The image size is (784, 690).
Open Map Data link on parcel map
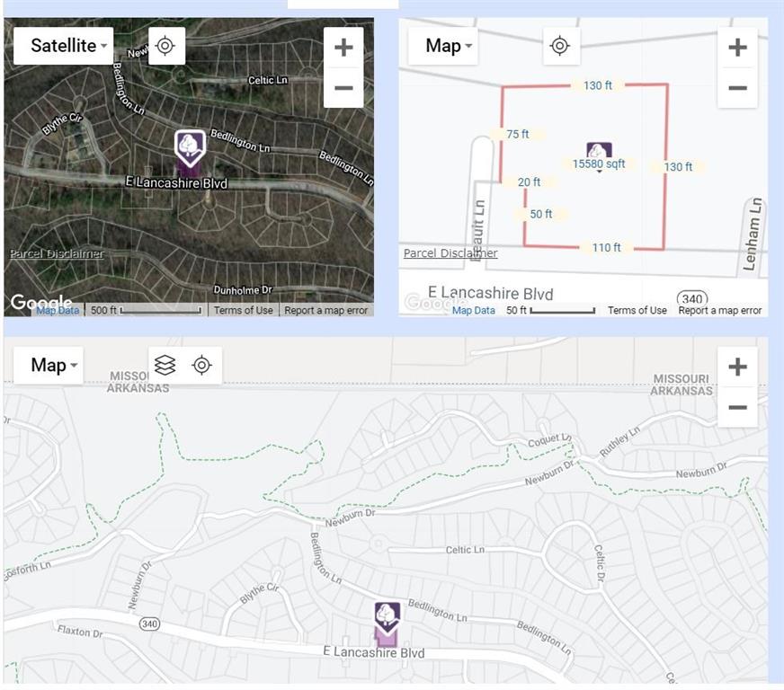point(474,310)
